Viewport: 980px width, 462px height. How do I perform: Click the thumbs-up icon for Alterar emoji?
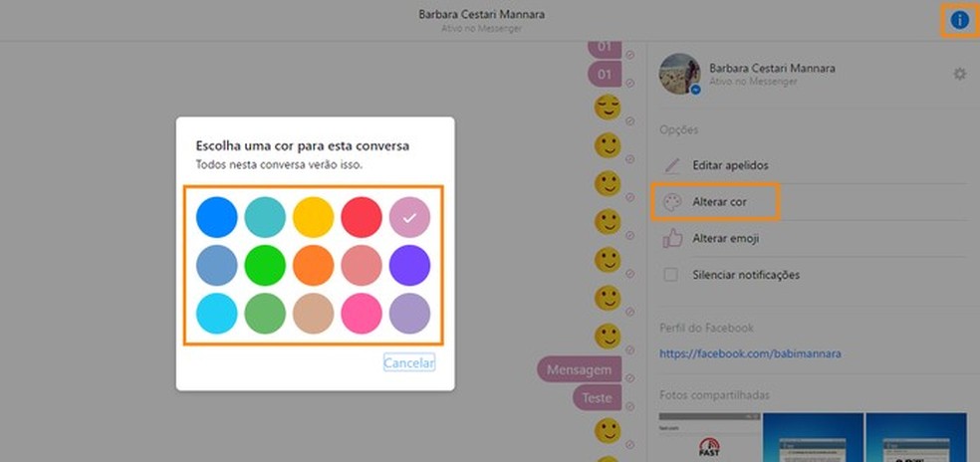click(672, 238)
